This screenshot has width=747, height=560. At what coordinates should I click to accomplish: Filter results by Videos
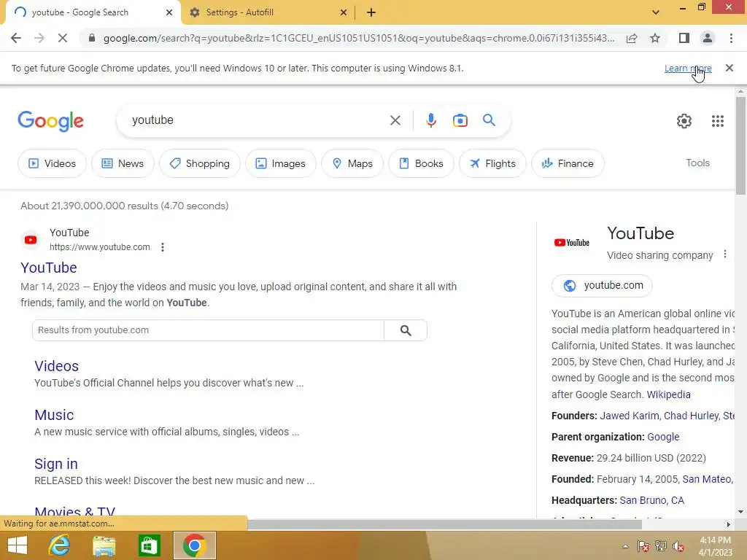tap(52, 163)
